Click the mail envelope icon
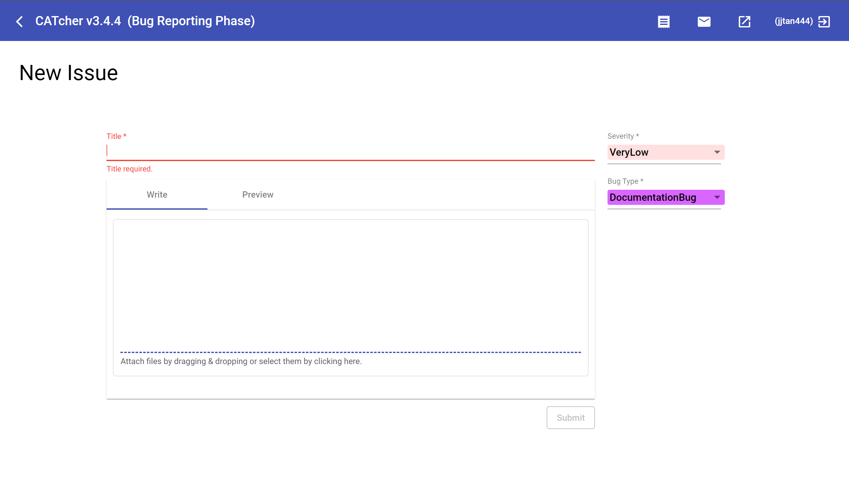Viewport: 849px width, 504px height. pos(704,22)
